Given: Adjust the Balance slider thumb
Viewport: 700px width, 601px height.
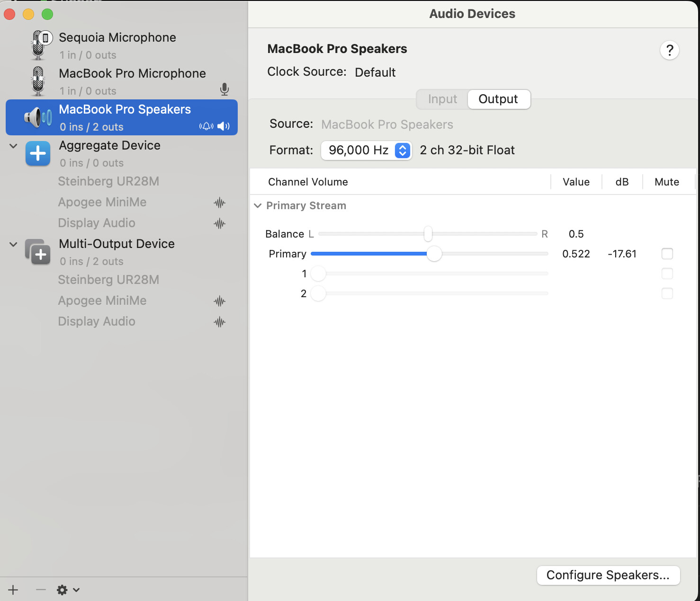Looking at the screenshot, I should (428, 234).
